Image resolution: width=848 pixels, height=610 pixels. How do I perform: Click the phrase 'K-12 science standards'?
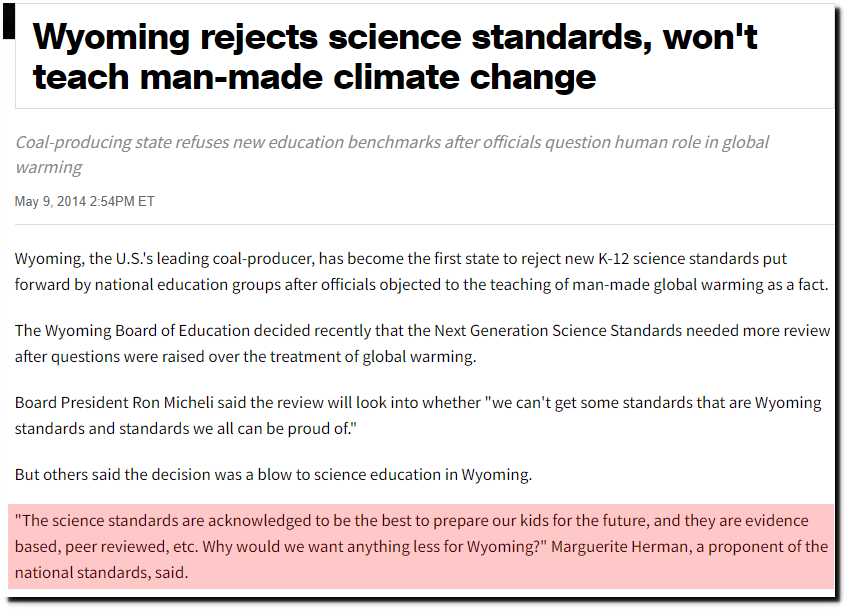678,258
